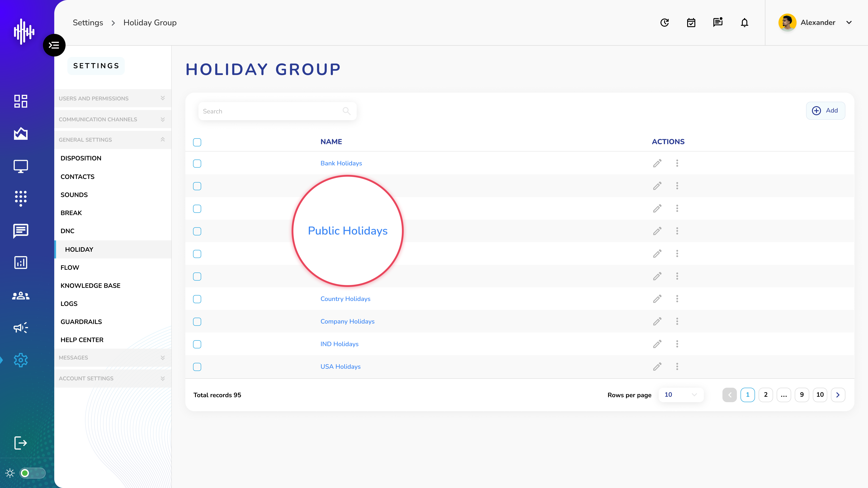Open the Guardrails settings item
The image size is (868, 488).
tap(81, 322)
